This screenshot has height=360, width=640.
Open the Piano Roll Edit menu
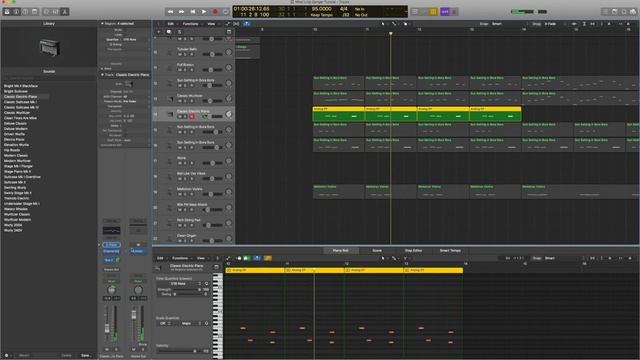(x=160, y=258)
